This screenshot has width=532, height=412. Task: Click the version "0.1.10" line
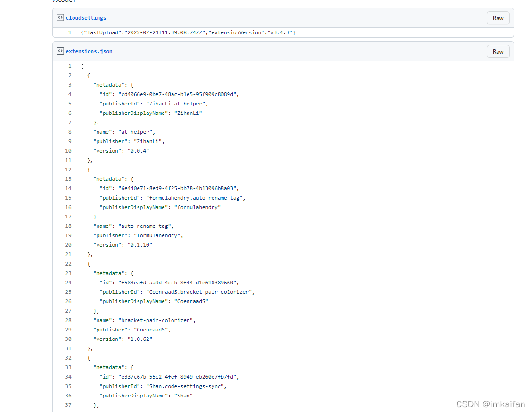[x=123, y=245]
